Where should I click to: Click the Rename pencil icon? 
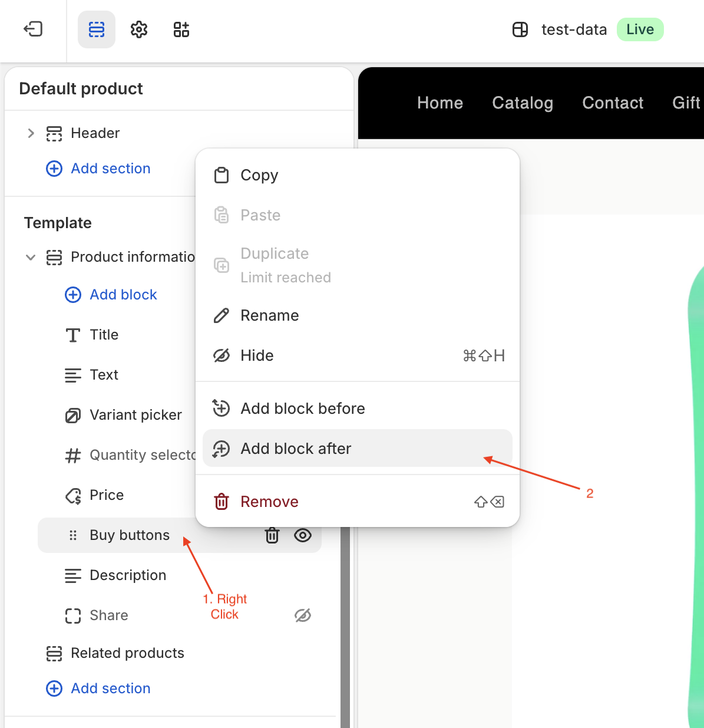[222, 315]
